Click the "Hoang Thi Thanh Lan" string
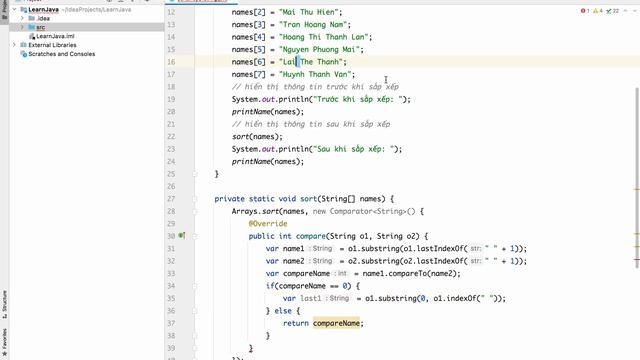 (x=324, y=37)
